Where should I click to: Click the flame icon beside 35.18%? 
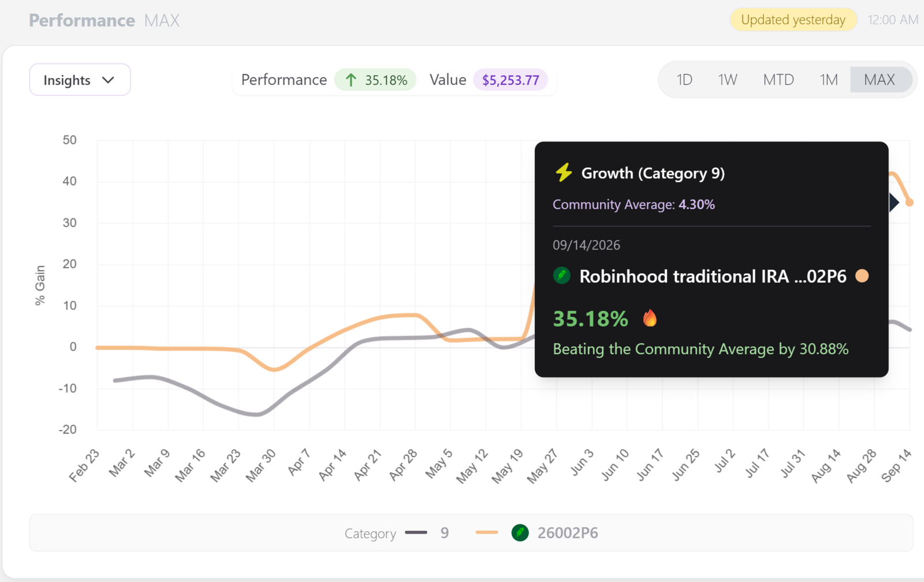pyautogui.click(x=650, y=318)
